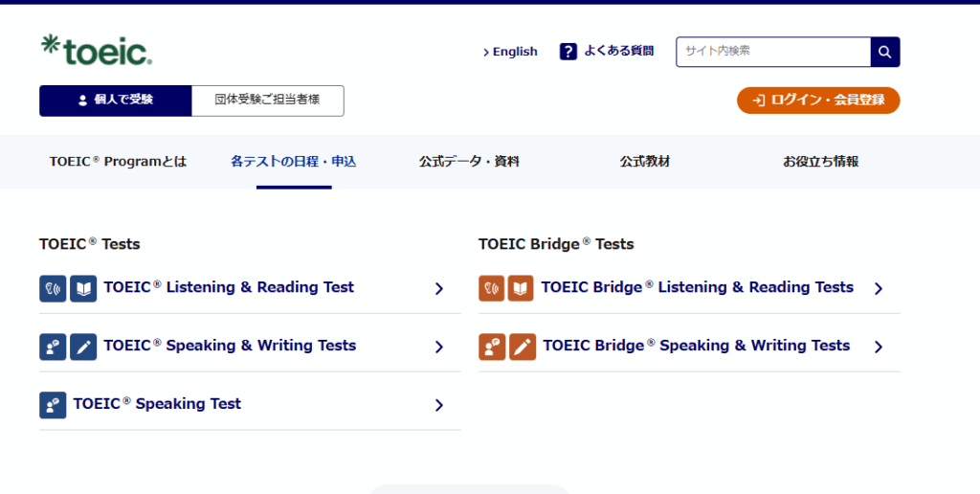The width and height of the screenshot is (980, 494).
Task: Click the TOEIC Bridge Tests heading
Action: tap(556, 244)
